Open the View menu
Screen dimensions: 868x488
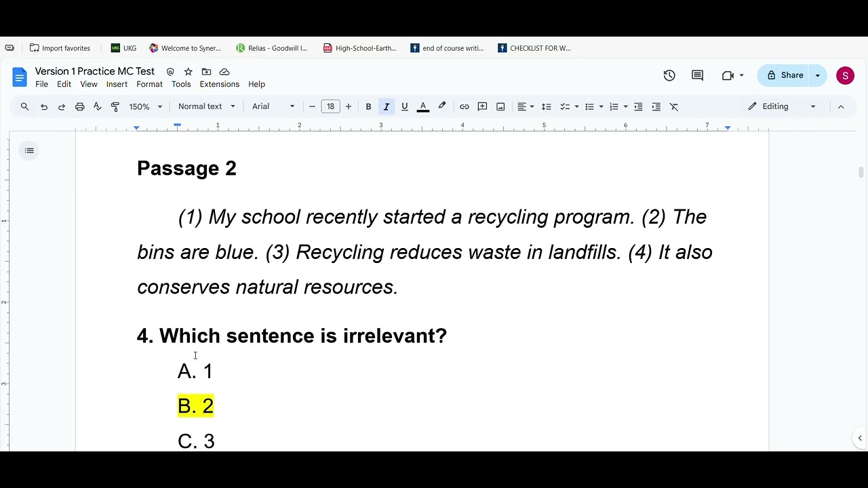[x=89, y=84]
